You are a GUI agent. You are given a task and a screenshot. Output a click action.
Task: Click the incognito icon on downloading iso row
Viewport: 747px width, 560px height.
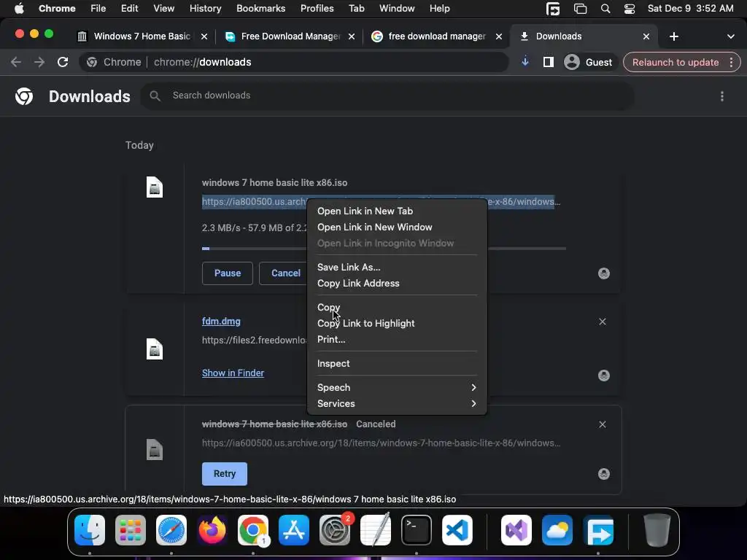pyautogui.click(x=603, y=273)
